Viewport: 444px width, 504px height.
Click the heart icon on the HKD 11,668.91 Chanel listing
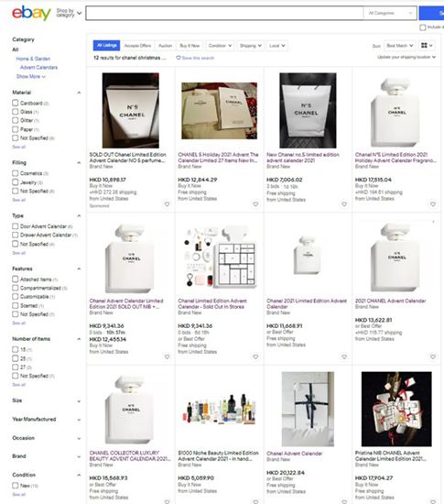click(344, 356)
